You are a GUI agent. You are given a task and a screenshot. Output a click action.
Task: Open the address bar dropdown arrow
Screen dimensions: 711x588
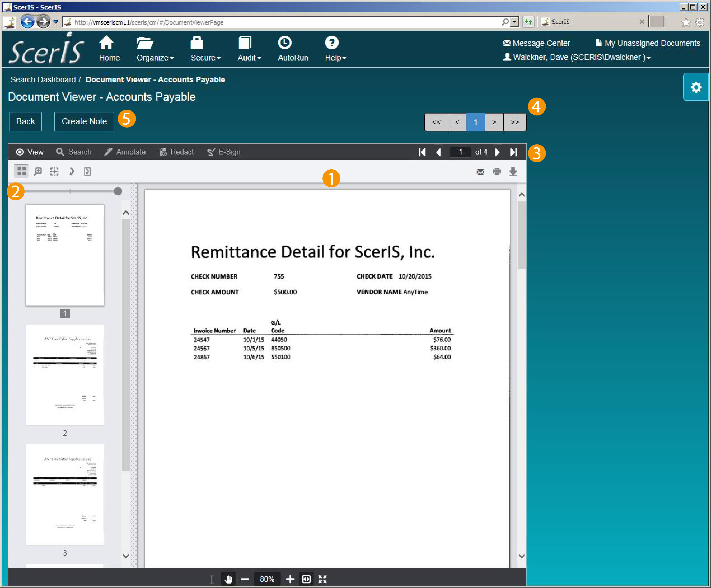[514, 22]
